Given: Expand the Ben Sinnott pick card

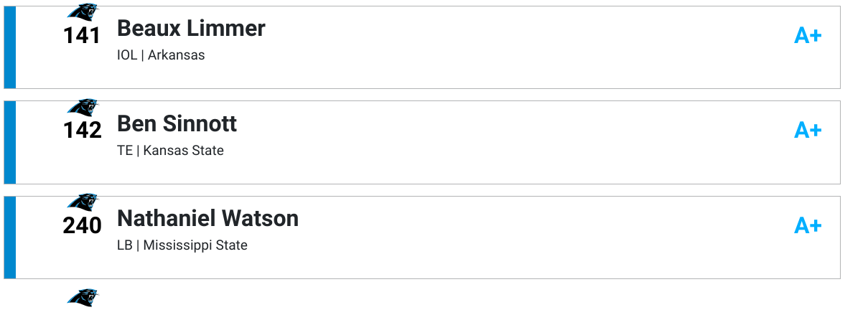Looking at the screenshot, I should click(x=422, y=142).
